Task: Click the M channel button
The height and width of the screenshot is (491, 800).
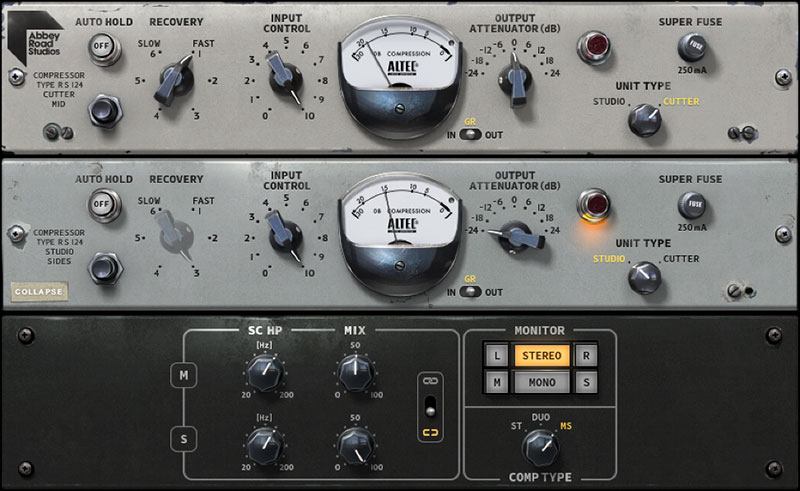Action: click(183, 375)
